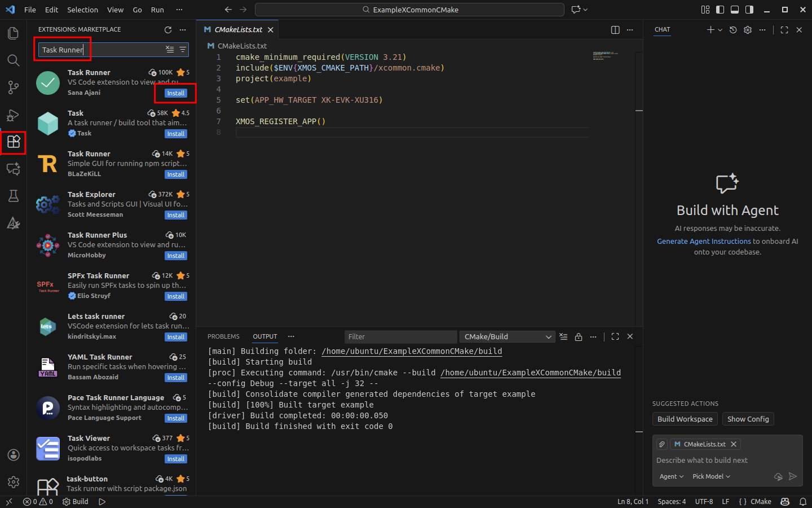
Task: Open the Extensions view icon
Action: 14,142
